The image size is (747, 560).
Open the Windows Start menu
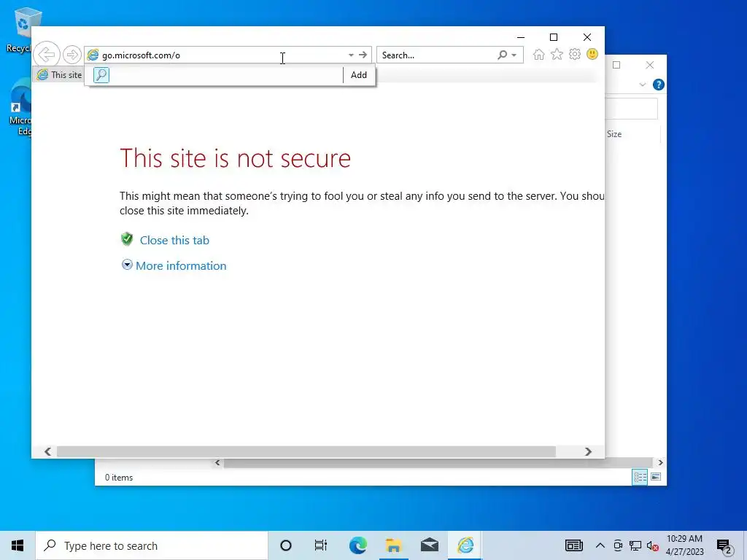pos(18,545)
